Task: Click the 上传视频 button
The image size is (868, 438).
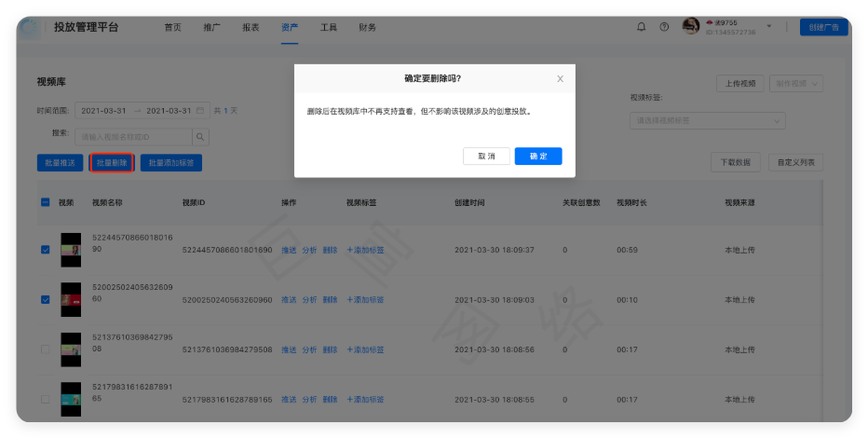Action: (x=740, y=84)
